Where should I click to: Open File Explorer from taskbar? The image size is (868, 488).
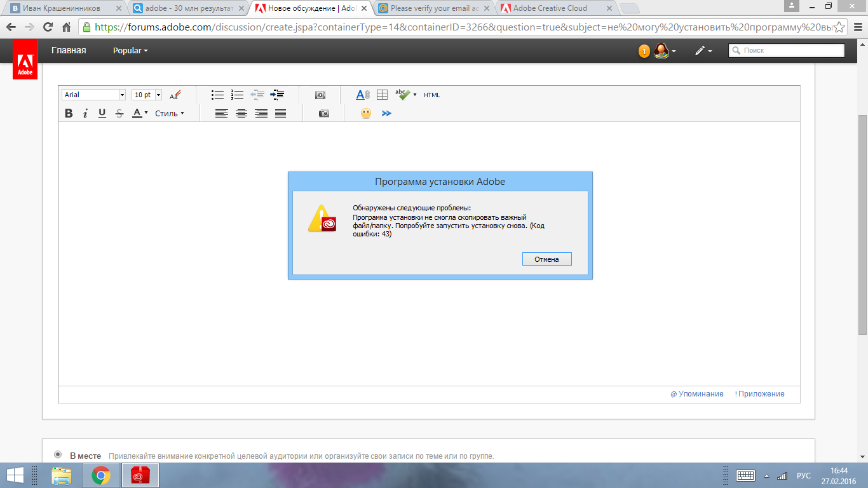point(62,475)
